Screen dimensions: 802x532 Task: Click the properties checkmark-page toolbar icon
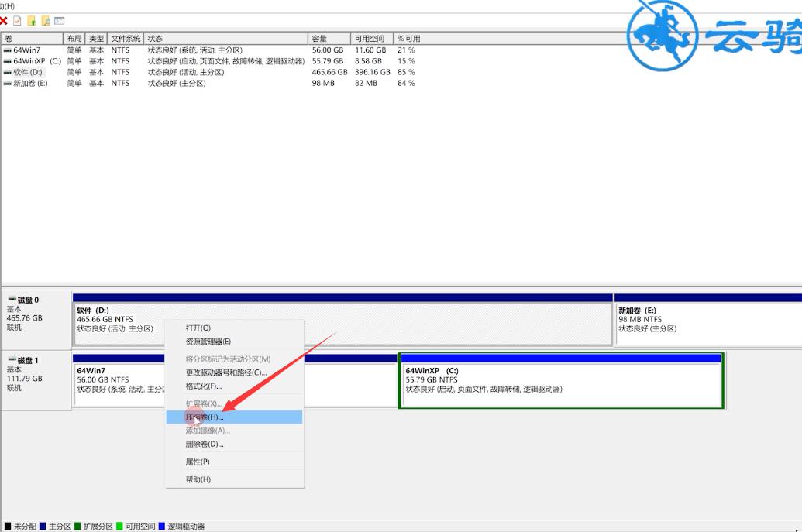17,21
